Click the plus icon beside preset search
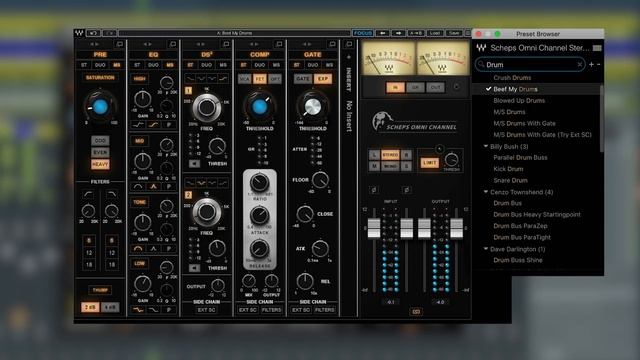The width and height of the screenshot is (640, 360). (591, 64)
